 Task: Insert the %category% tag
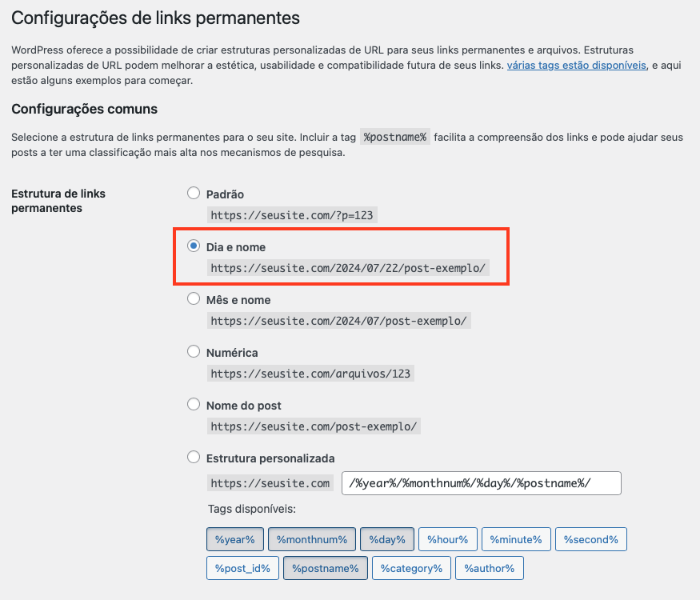pos(411,568)
